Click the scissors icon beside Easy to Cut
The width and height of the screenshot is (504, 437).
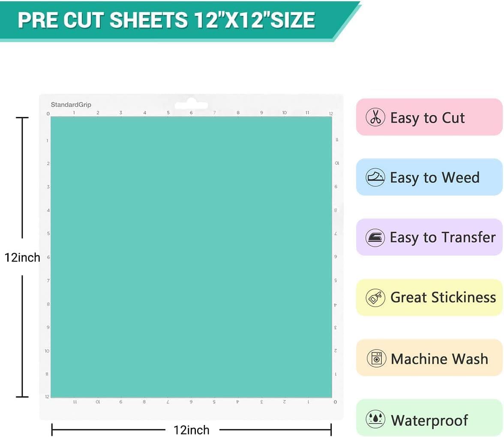point(375,117)
